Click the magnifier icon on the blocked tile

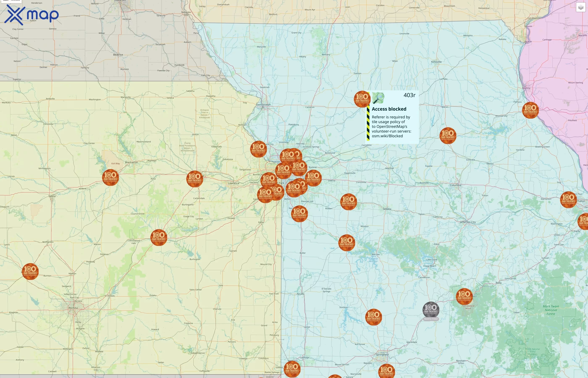[x=378, y=98]
